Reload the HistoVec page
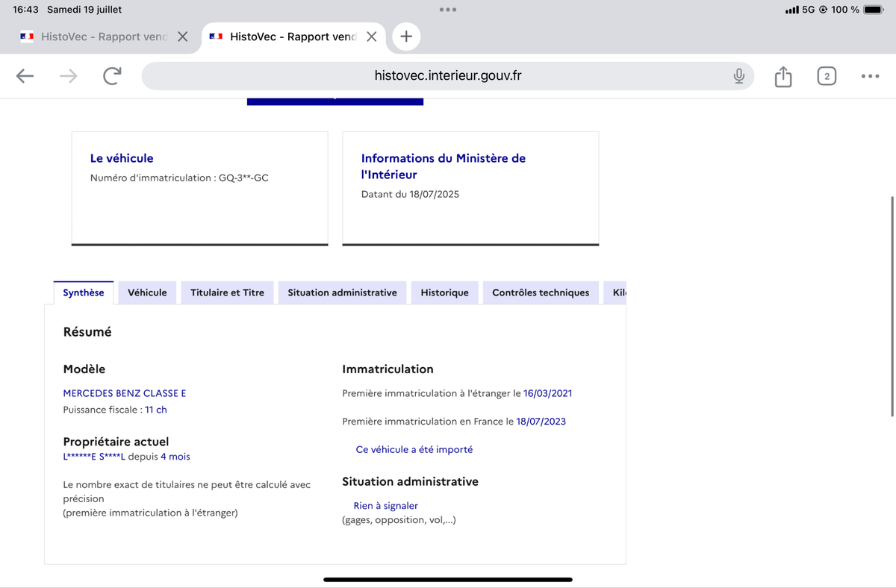This screenshot has width=896, height=588. click(112, 76)
